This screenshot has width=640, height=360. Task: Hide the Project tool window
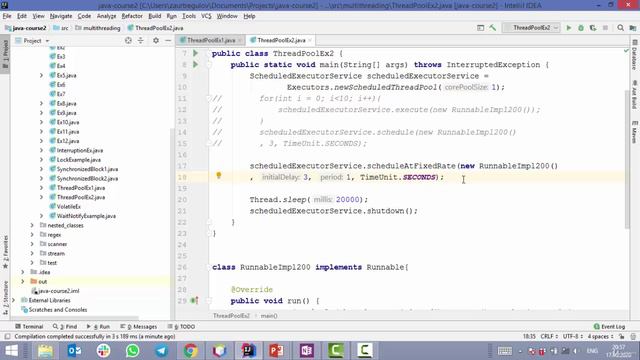tap(168, 40)
